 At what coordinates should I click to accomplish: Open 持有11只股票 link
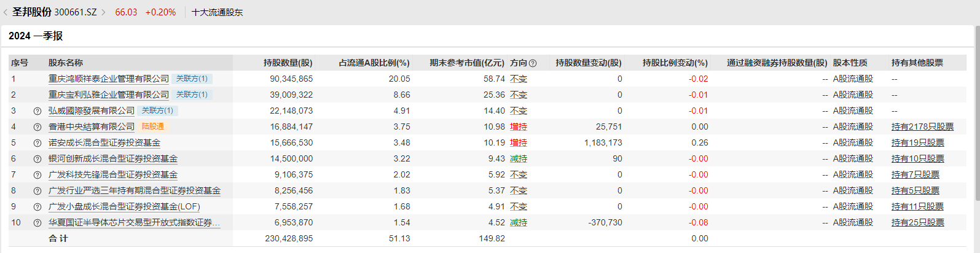[917, 206]
